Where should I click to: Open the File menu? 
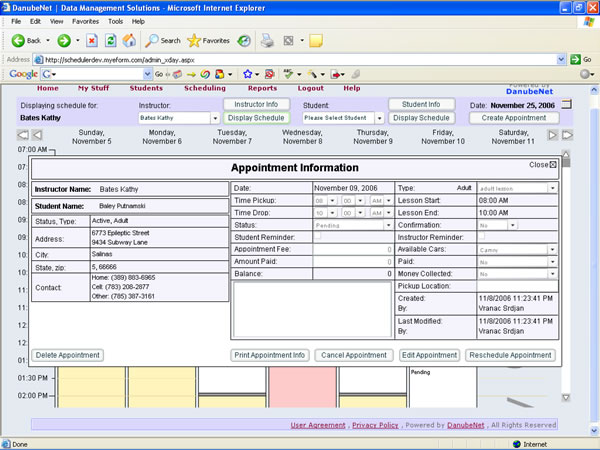coord(16,21)
